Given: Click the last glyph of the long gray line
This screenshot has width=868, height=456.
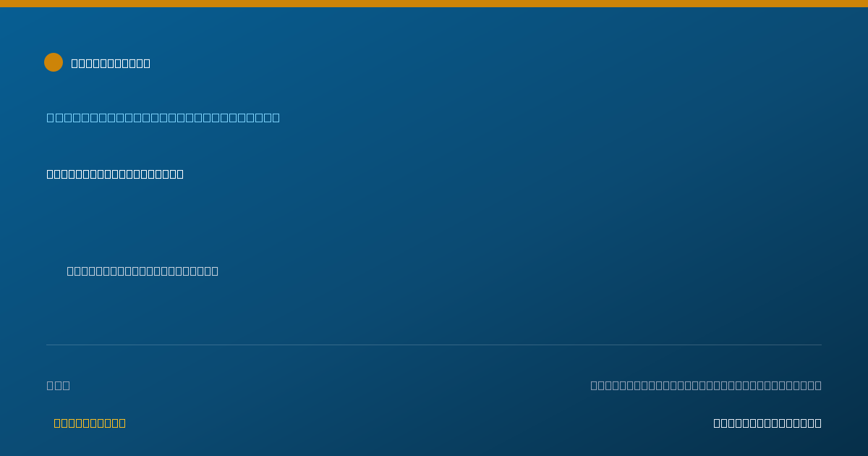Looking at the screenshot, I should click(818, 385).
